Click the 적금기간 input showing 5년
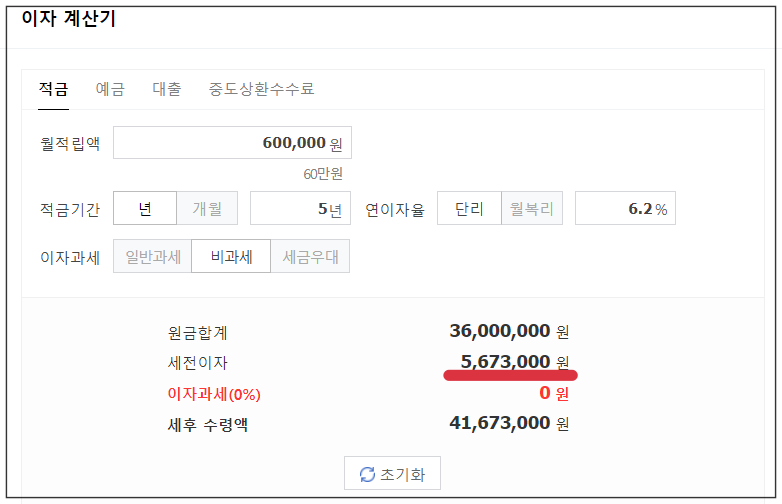This screenshot has height=504, width=782. point(300,208)
